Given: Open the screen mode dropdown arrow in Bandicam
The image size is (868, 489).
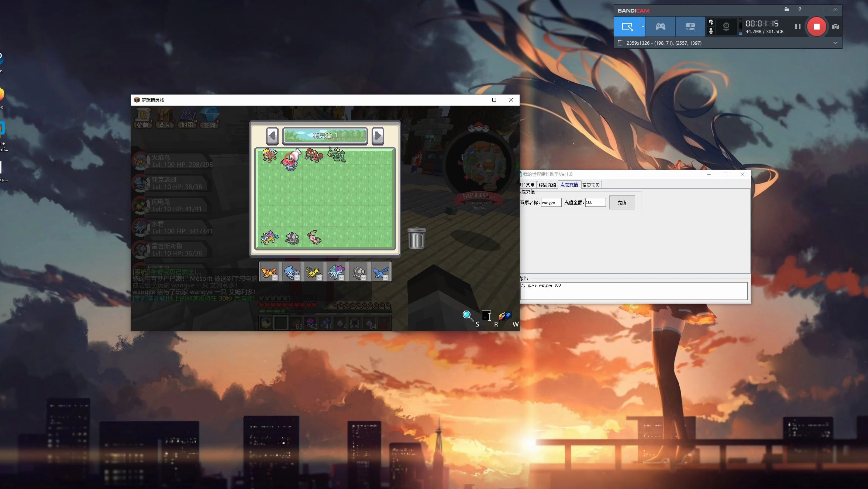Looking at the screenshot, I should [x=643, y=27].
